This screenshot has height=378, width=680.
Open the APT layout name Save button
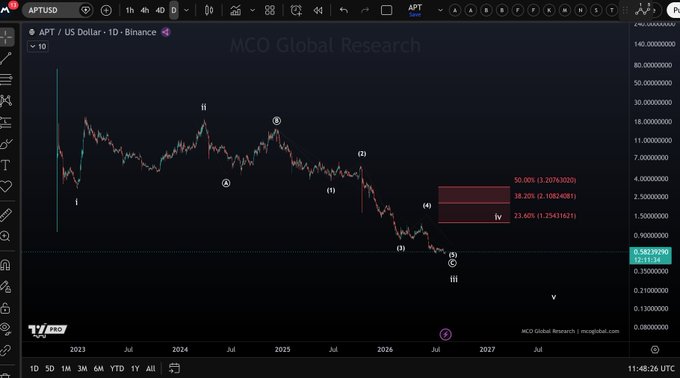tap(415, 10)
